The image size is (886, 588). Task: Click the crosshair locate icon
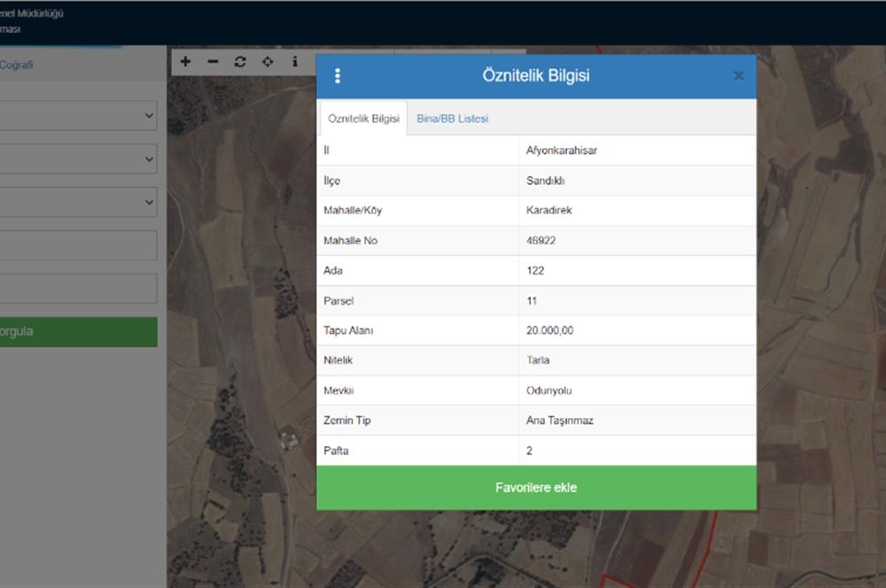click(268, 62)
